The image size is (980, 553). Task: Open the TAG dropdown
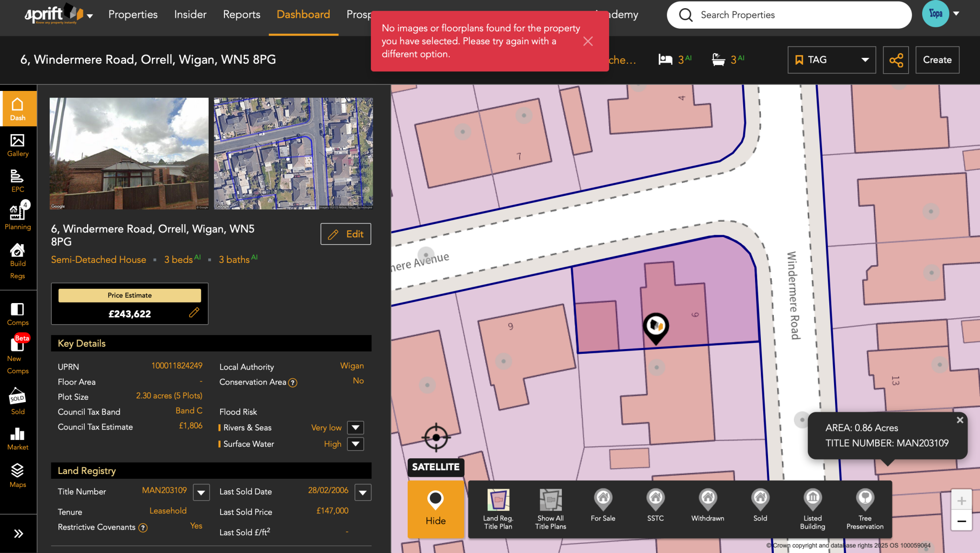click(x=832, y=60)
